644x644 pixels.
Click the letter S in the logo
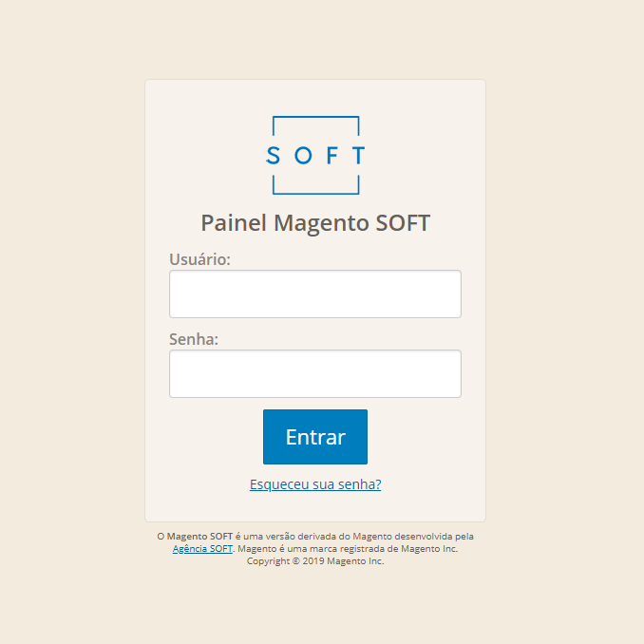pos(274,156)
